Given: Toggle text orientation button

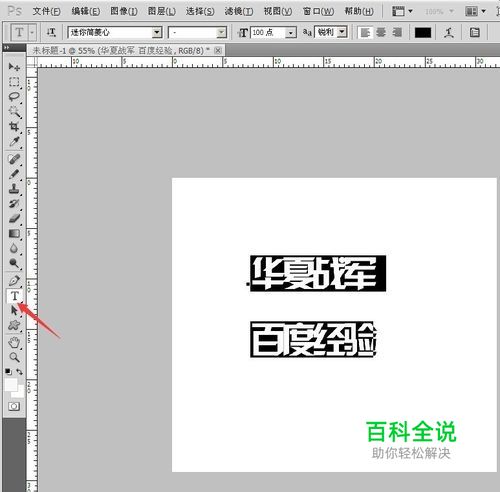Looking at the screenshot, I should tap(51, 32).
